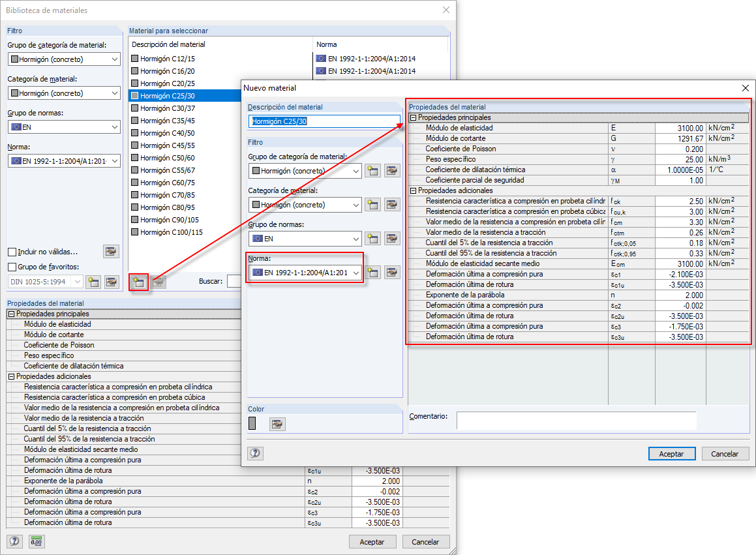
Task: Click the Buscar search field
Action: pyautogui.click(x=234, y=281)
